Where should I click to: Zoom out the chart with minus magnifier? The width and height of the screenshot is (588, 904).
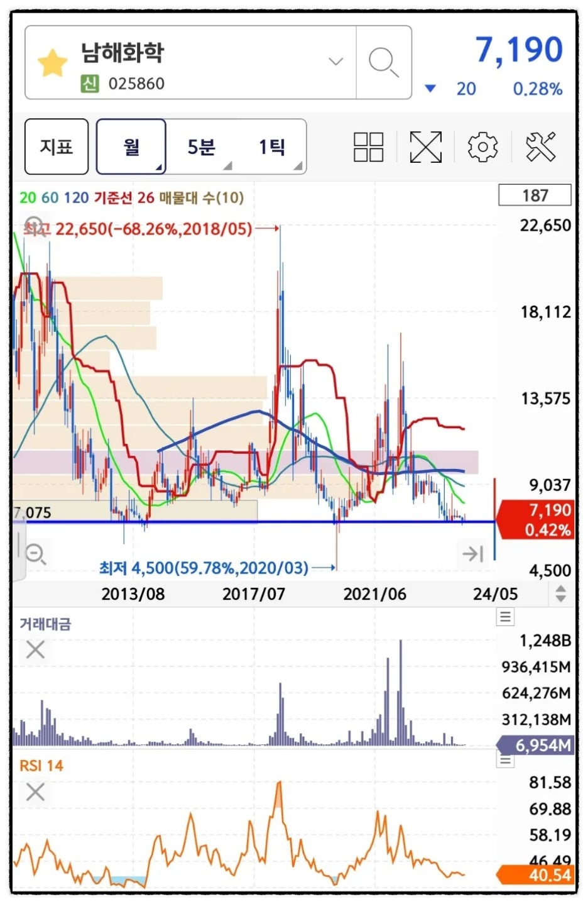35,554
